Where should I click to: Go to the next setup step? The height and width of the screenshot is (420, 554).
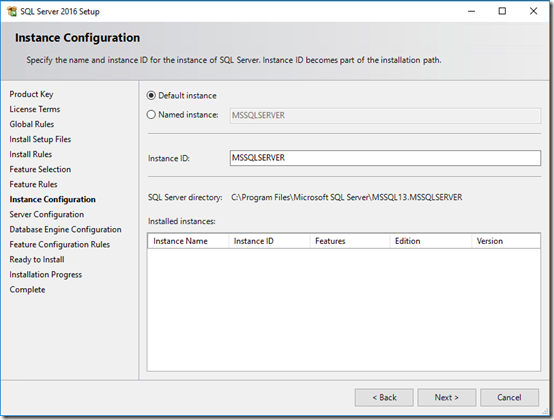tap(447, 397)
